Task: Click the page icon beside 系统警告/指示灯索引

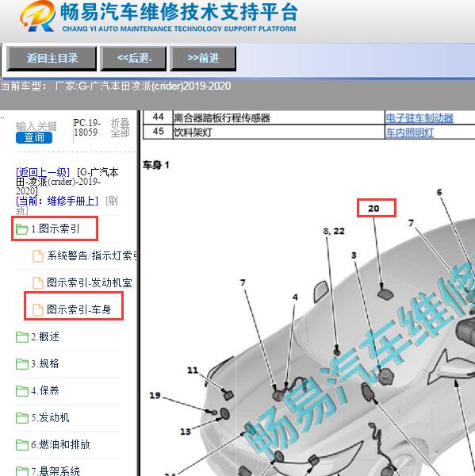Action: point(38,256)
